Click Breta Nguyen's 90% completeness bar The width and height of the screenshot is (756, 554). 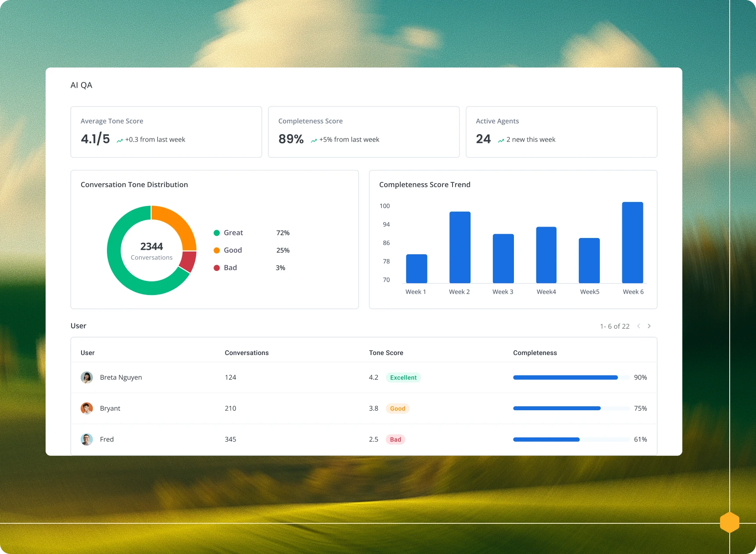click(x=565, y=377)
